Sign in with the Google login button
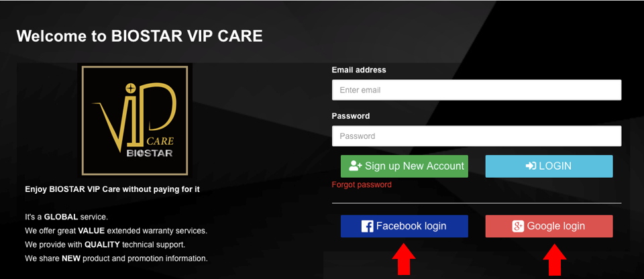Viewport: 644px width, 279px height. (549, 227)
